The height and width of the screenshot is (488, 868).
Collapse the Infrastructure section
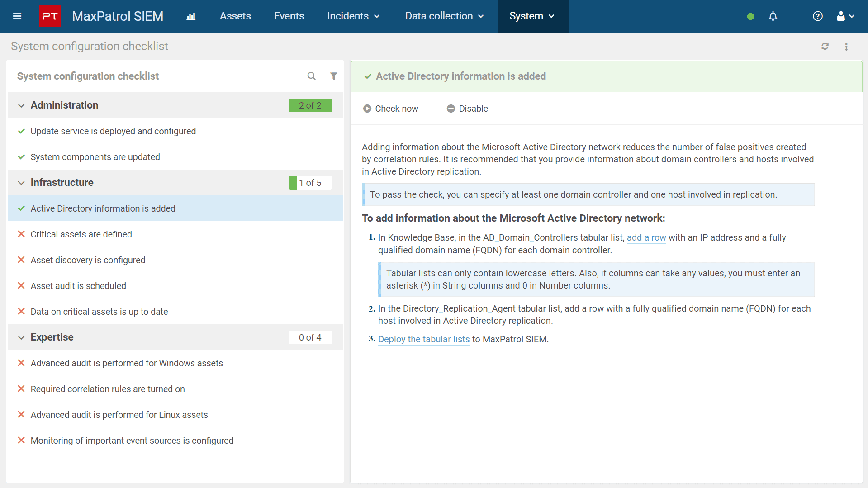[21, 183]
